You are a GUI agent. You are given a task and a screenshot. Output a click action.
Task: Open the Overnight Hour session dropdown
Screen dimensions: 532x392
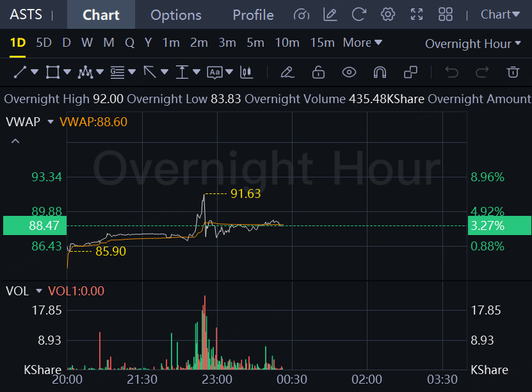click(x=472, y=44)
